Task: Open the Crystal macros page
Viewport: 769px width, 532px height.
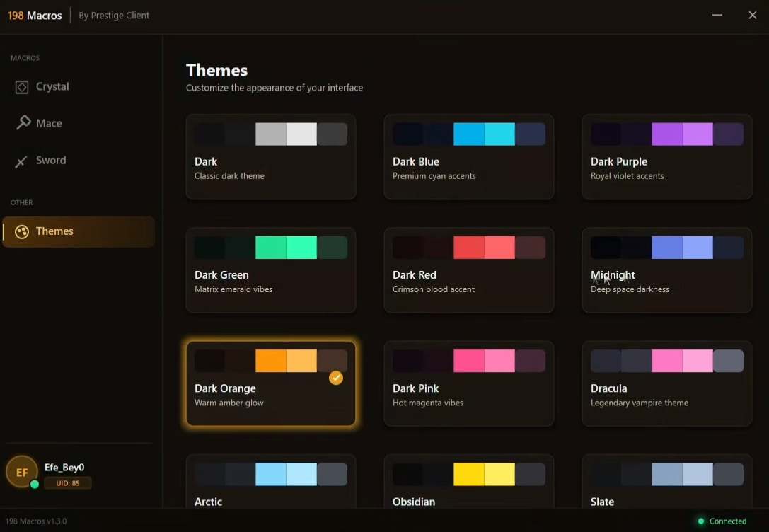Action: tap(52, 87)
